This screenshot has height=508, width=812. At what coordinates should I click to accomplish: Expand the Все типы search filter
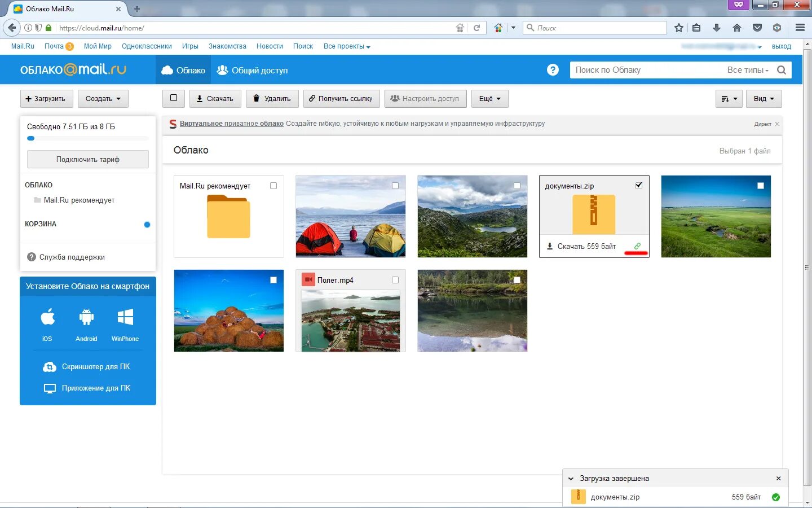(748, 70)
